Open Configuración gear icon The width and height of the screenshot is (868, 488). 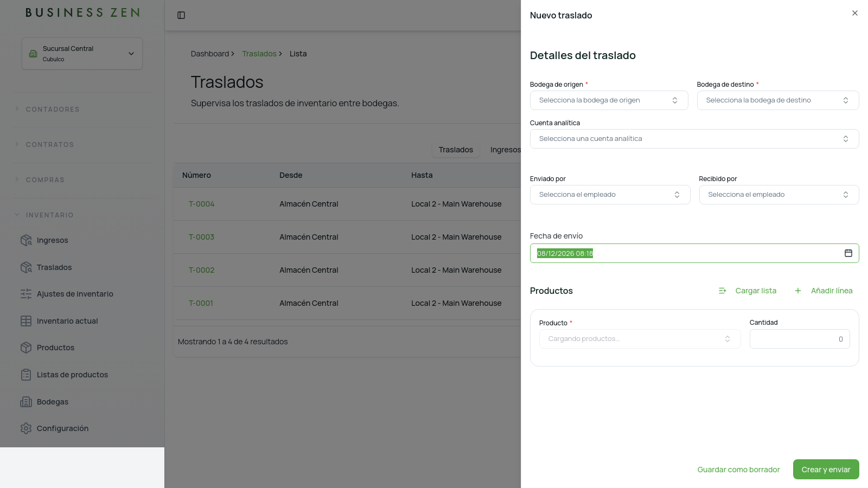[26, 428]
